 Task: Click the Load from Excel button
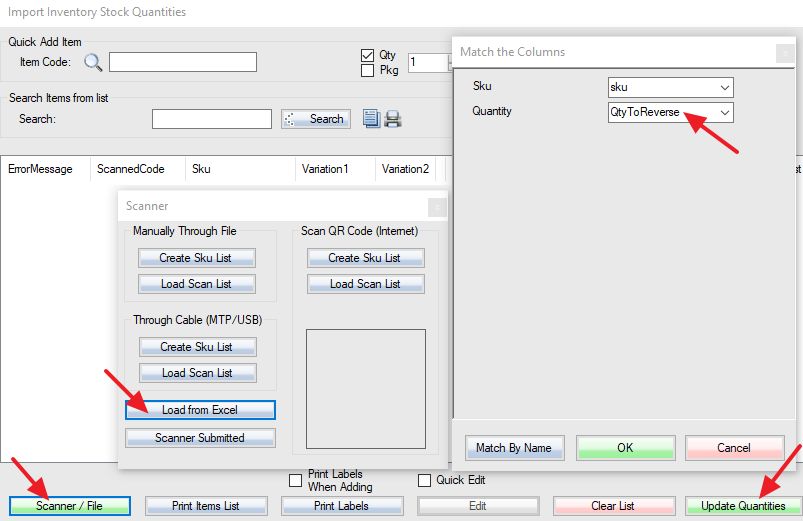(200, 410)
